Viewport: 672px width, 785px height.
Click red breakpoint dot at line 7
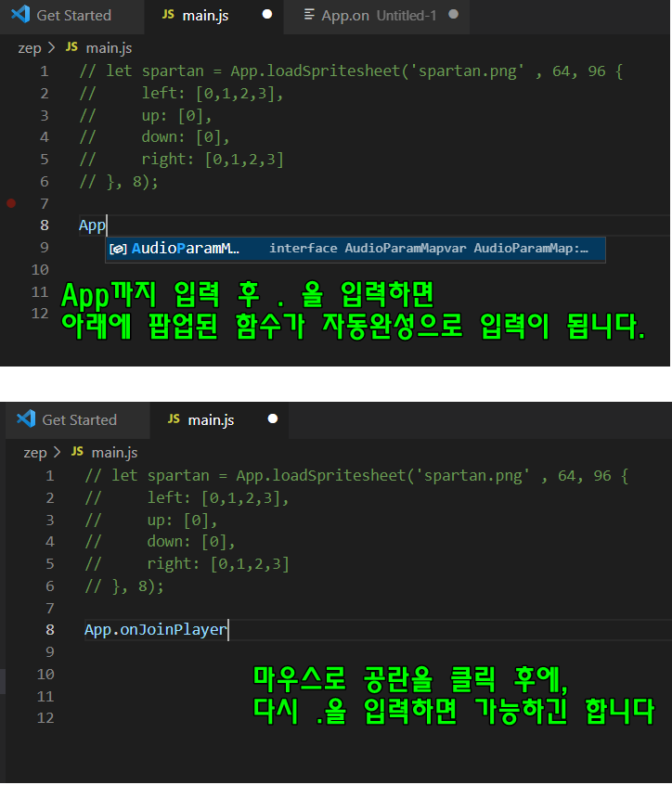[x=11, y=203]
